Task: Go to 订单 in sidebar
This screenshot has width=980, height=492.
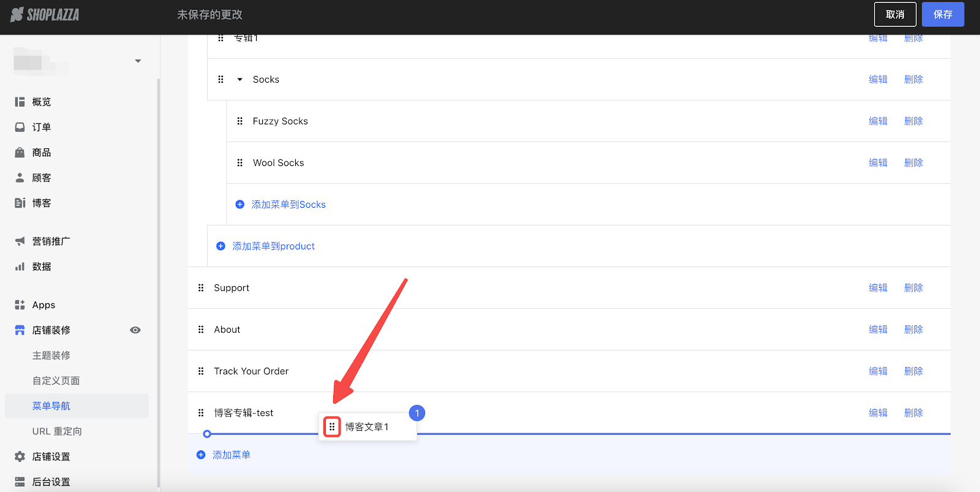Action: click(42, 127)
